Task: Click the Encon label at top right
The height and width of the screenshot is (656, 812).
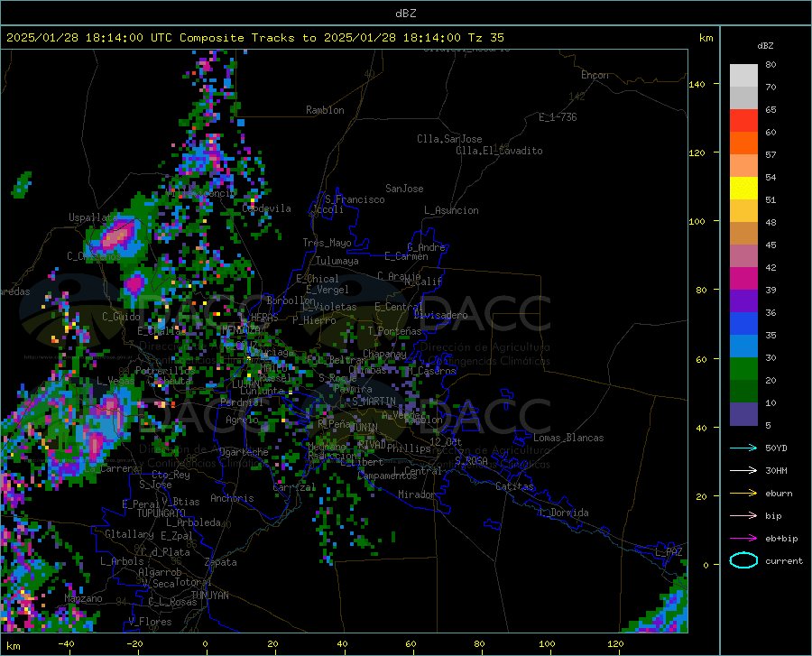Action: pos(595,75)
